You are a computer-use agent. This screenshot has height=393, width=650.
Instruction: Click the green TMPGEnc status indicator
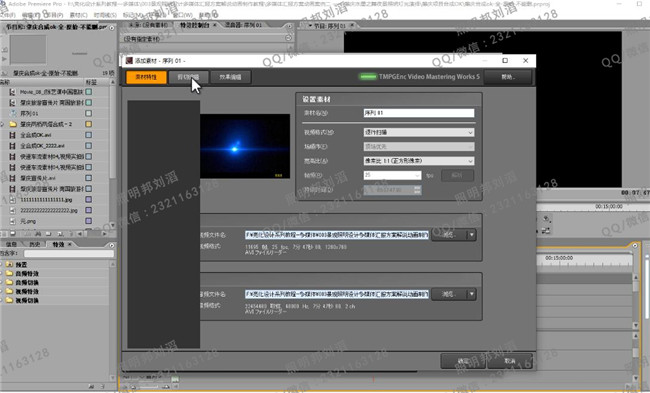368,77
